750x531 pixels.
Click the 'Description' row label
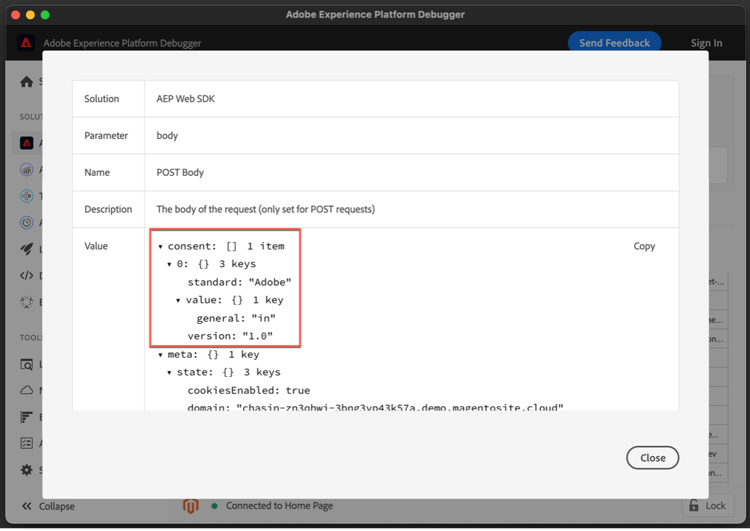click(108, 210)
